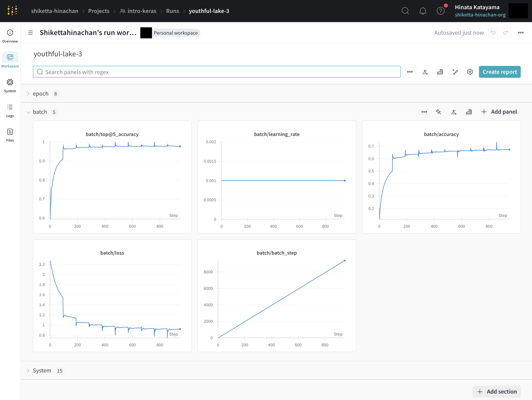
Task: Open the Overview sidebar tab
Action: click(10, 36)
